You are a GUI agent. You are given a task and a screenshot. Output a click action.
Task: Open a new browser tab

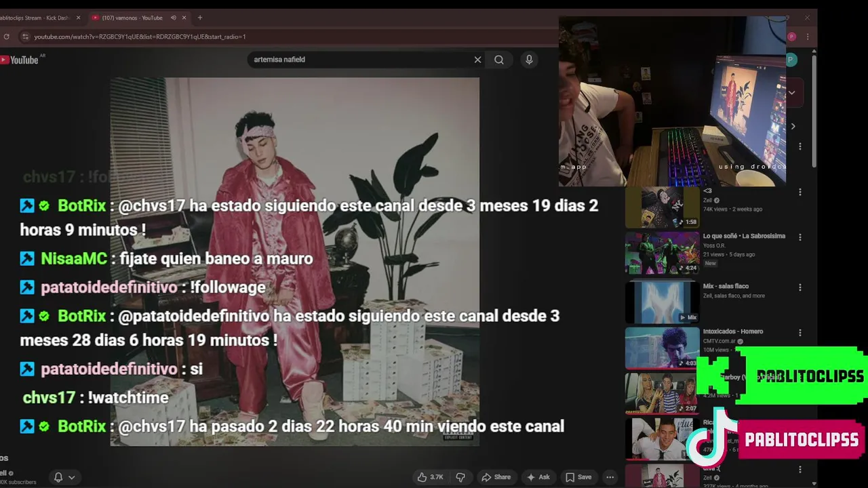(x=199, y=18)
